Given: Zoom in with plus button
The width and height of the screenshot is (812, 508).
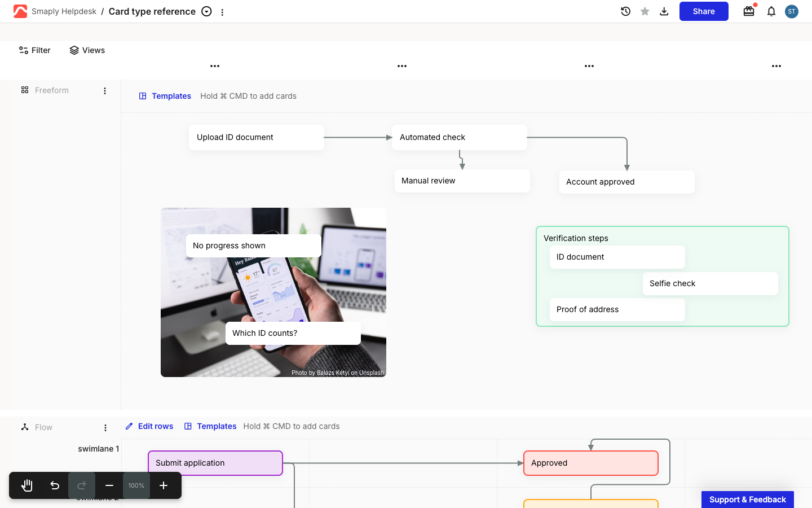Looking at the screenshot, I should click(164, 485).
